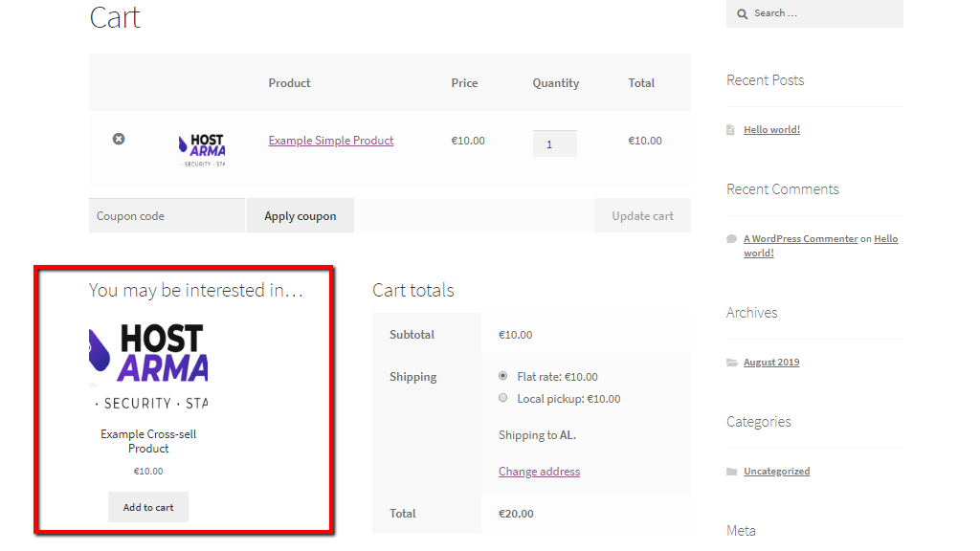This screenshot has width=980, height=551.
Task: Focus the sidebar Search field
Action: pyautogui.click(x=814, y=13)
